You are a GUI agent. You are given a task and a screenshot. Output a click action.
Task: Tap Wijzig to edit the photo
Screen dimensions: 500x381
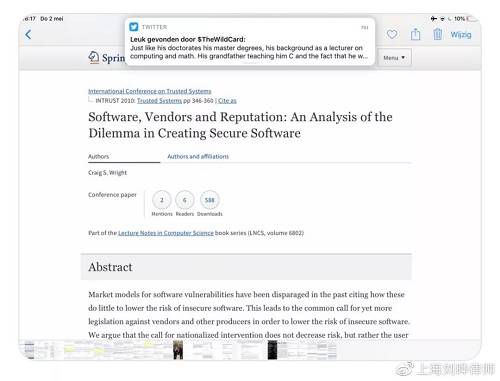coord(461,35)
